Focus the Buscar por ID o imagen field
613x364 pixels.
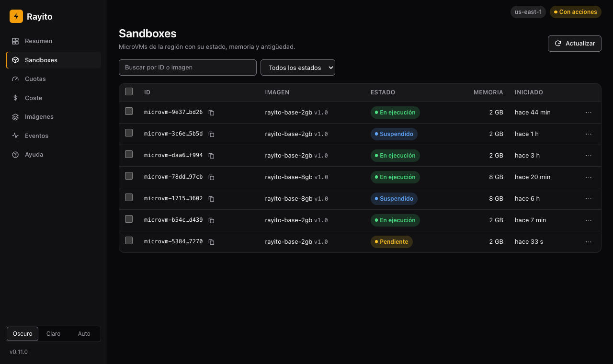coord(188,68)
